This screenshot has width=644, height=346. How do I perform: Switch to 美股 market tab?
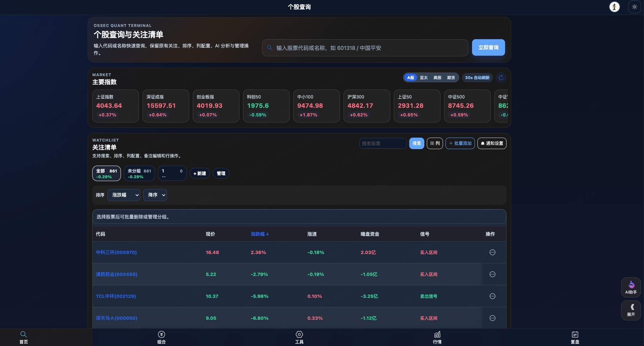pos(437,78)
